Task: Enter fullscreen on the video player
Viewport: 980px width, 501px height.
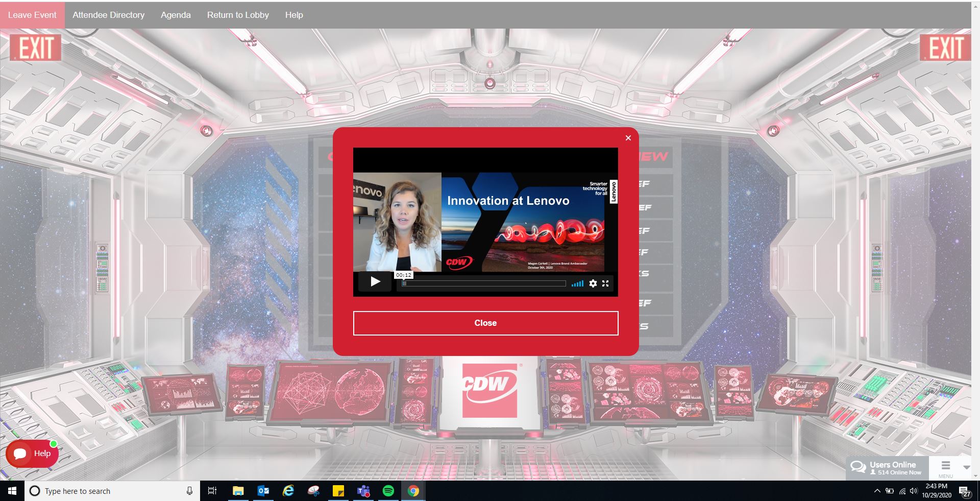Action: point(605,283)
